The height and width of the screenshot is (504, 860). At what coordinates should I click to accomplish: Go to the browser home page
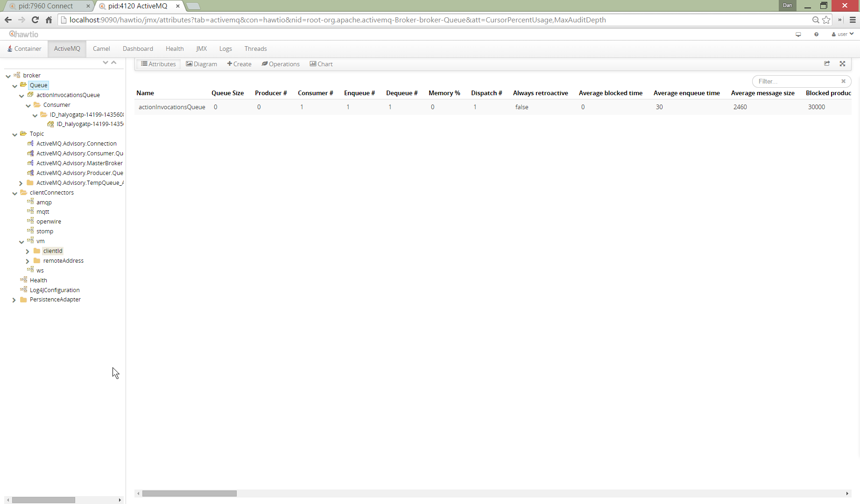[x=49, y=20]
